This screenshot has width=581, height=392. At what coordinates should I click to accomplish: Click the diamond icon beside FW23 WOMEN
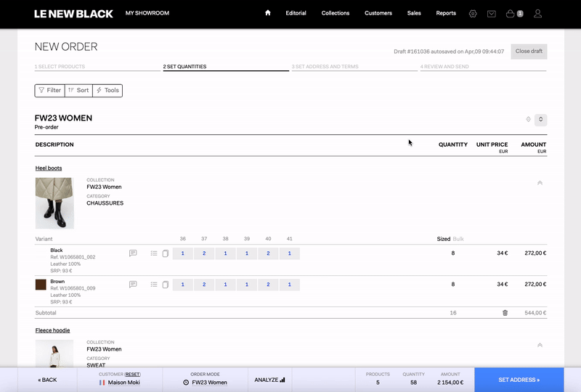(529, 119)
